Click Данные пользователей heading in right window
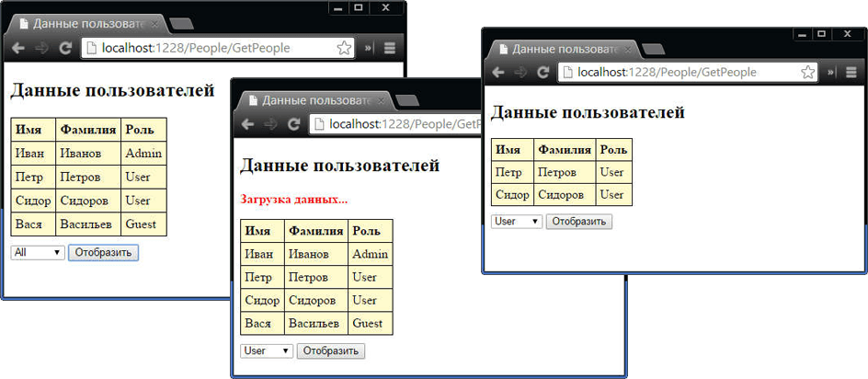Screen dimensions: 868x379 point(588,112)
